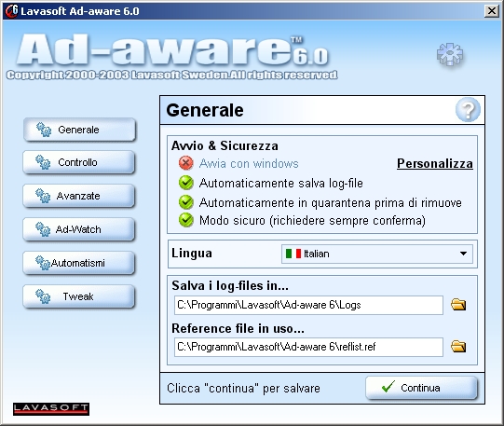This screenshot has width=504, height=426.
Task: Open help with the question mark icon
Action: pos(468,110)
